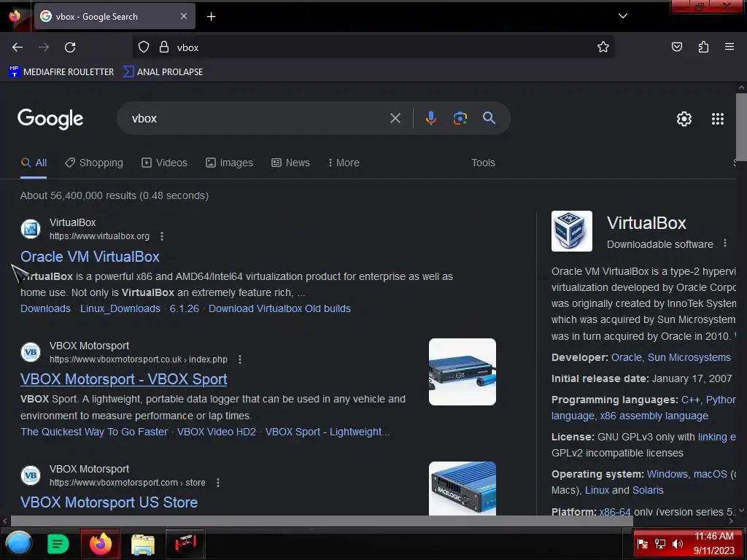Click the RACELOGIC device thumbnail
747x560 pixels.
[462, 489]
